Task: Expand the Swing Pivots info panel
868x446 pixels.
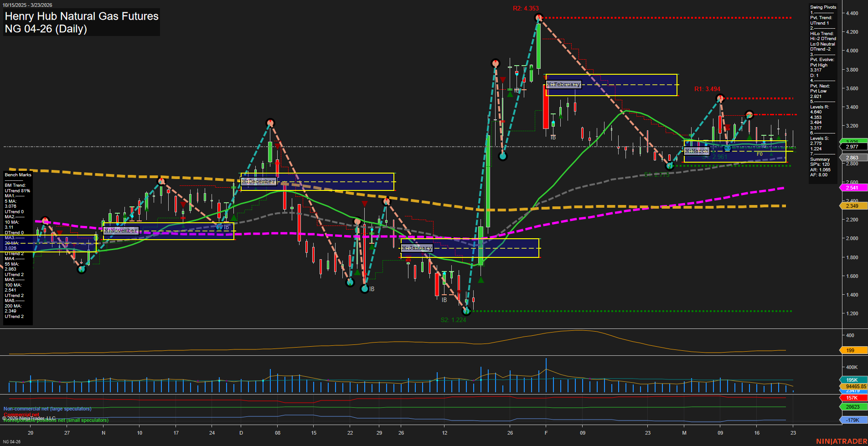Action: 822,7
